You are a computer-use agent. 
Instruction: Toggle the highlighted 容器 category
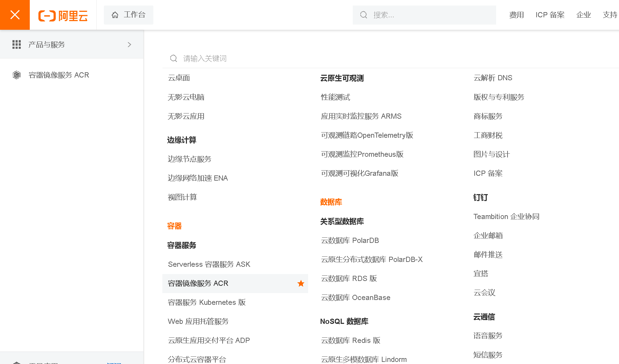(174, 226)
